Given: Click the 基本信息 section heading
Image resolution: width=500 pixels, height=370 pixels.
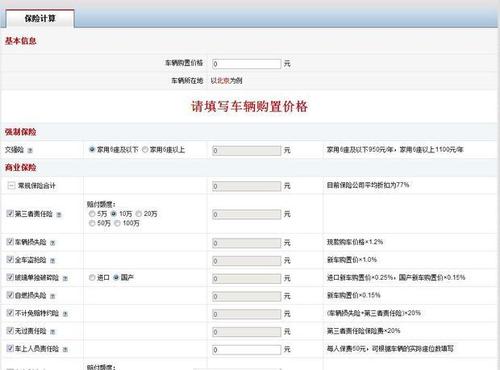Looking at the screenshot, I should (x=20, y=41).
